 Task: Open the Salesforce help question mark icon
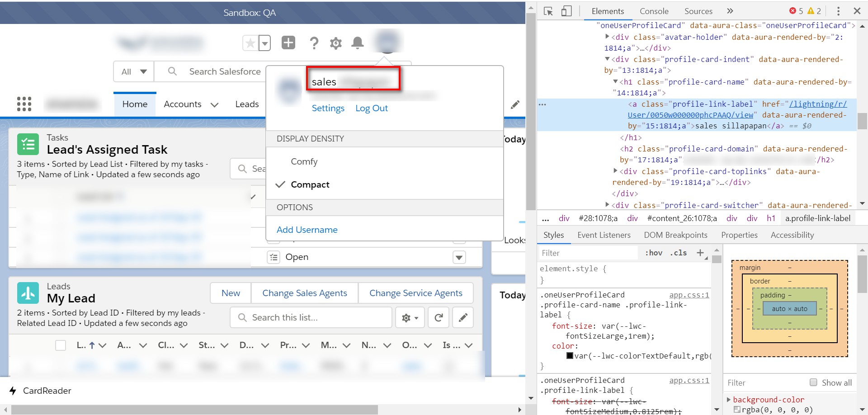[x=314, y=43]
